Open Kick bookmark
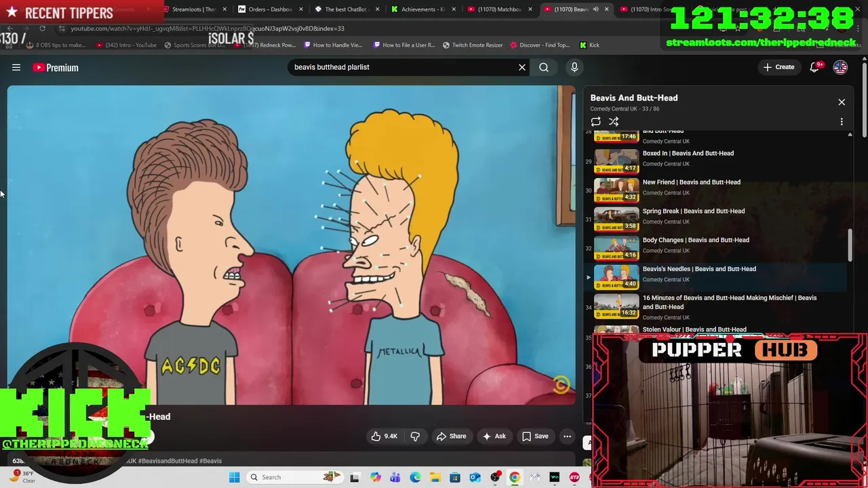Image resolution: width=868 pixels, height=488 pixels. tap(589, 45)
